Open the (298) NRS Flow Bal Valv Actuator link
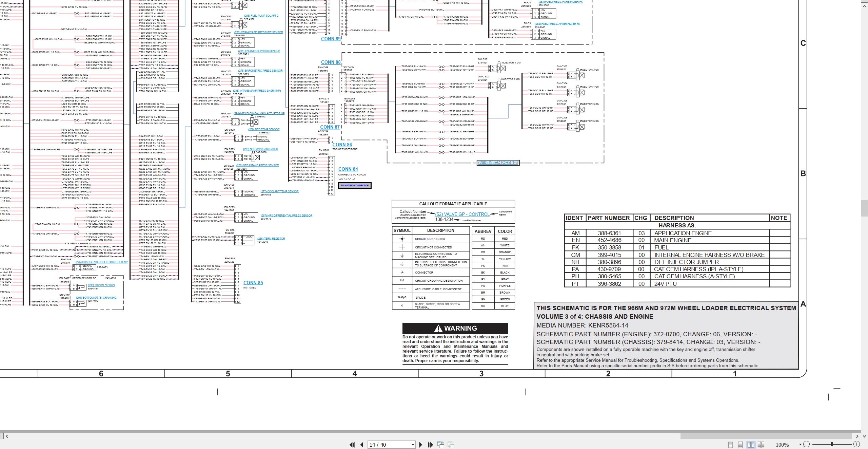 pos(259,113)
